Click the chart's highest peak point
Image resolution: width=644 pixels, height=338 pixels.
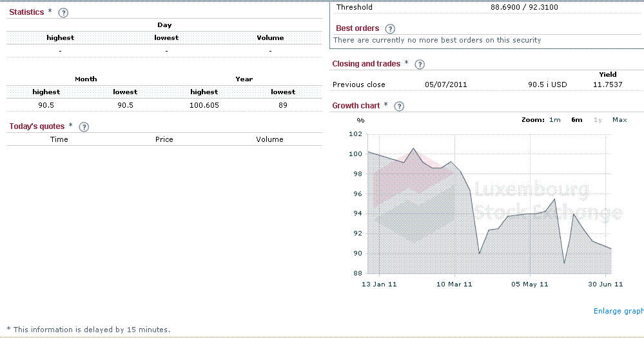click(x=414, y=148)
